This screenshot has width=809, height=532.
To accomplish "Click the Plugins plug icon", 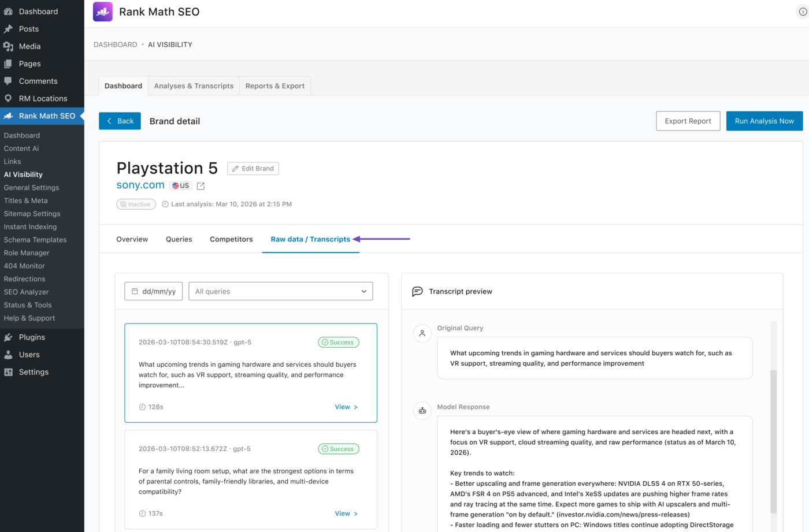I will [8, 337].
